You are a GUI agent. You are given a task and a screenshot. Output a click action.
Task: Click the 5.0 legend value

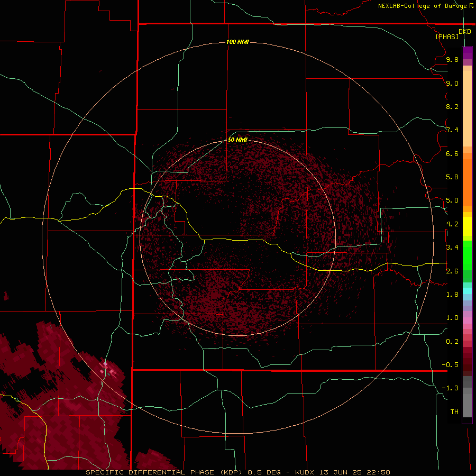point(452,200)
